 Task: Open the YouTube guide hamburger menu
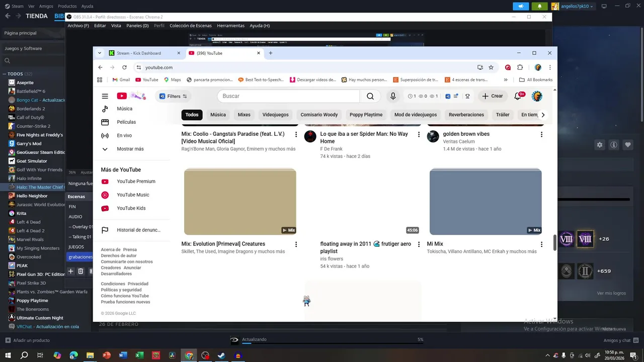pos(105,96)
